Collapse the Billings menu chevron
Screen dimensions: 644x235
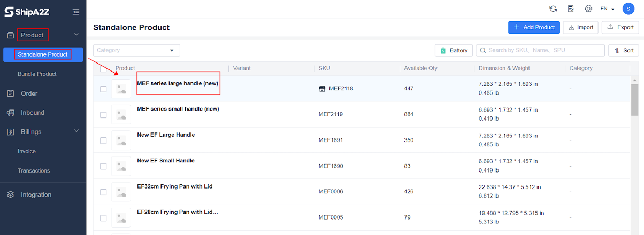[x=76, y=131]
